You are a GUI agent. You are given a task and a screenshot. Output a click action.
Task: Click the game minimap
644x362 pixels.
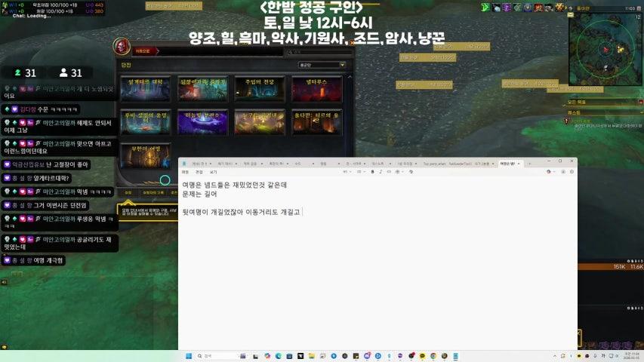coord(605,50)
